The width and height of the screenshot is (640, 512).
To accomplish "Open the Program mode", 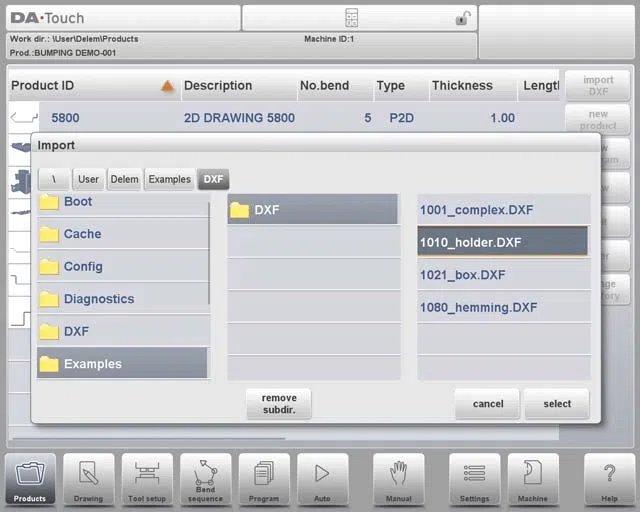I will (264, 479).
